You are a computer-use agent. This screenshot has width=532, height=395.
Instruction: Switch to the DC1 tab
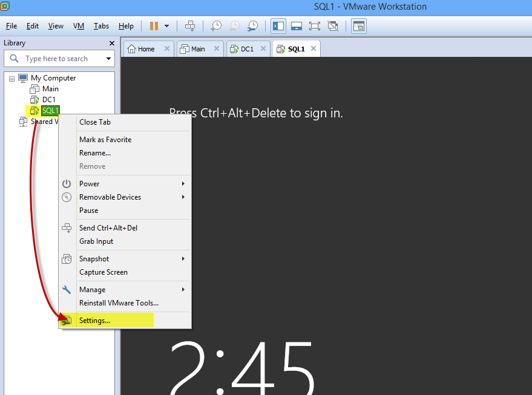coord(248,49)
